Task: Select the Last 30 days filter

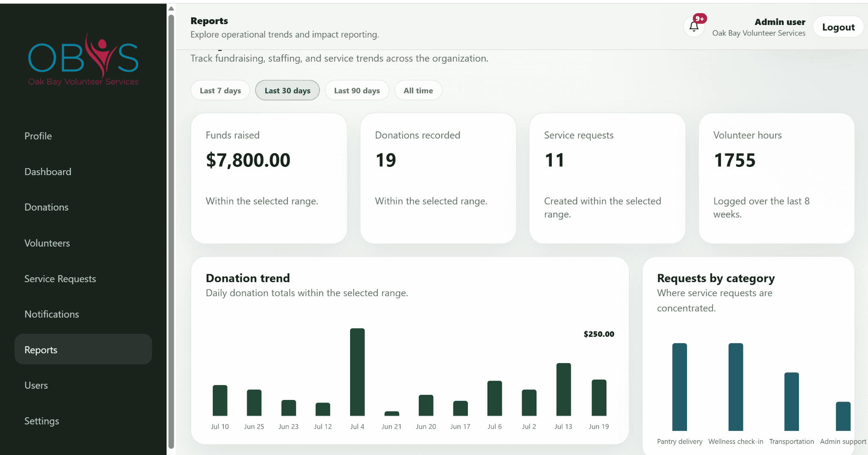Action: pos(287,91)
